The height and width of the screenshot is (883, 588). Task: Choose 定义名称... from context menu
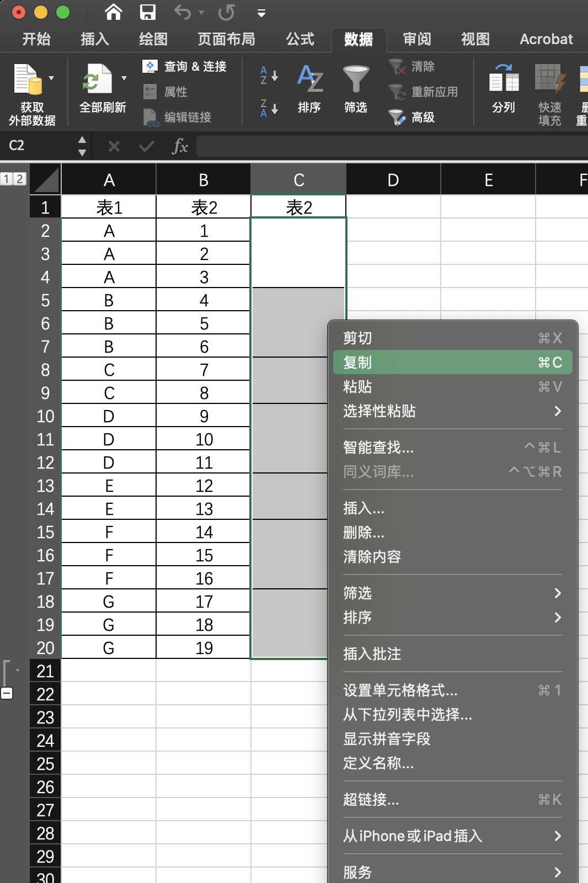452,763
